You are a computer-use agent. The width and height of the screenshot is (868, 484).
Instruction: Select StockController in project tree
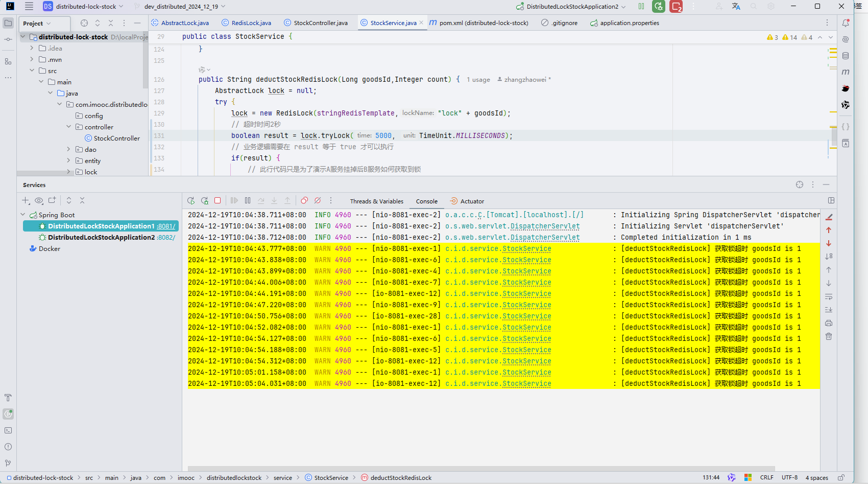112,138
